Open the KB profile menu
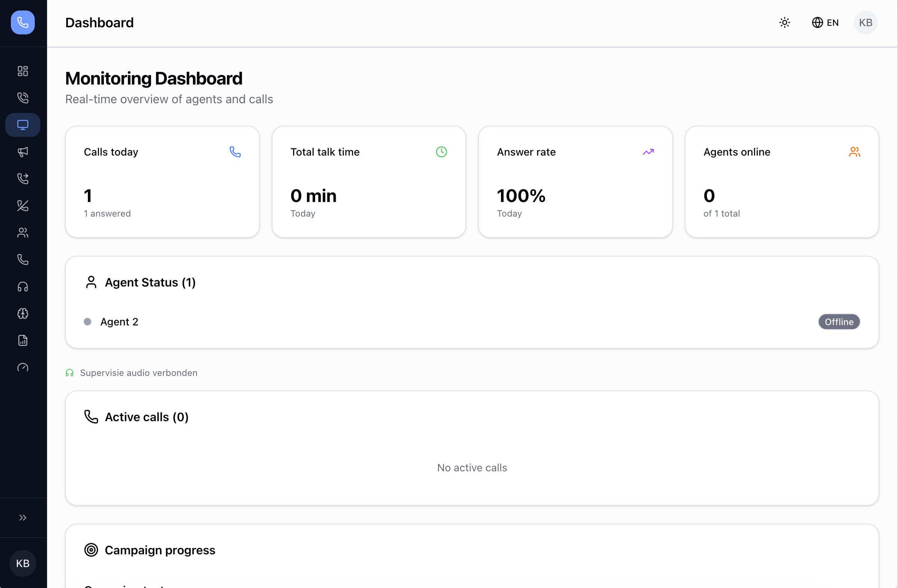 (x=865, y=23)
